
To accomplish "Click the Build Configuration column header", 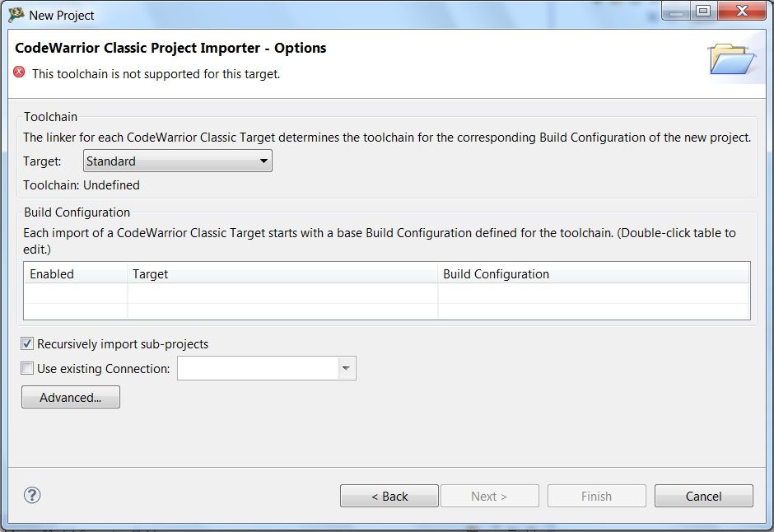I will point(593,273).
